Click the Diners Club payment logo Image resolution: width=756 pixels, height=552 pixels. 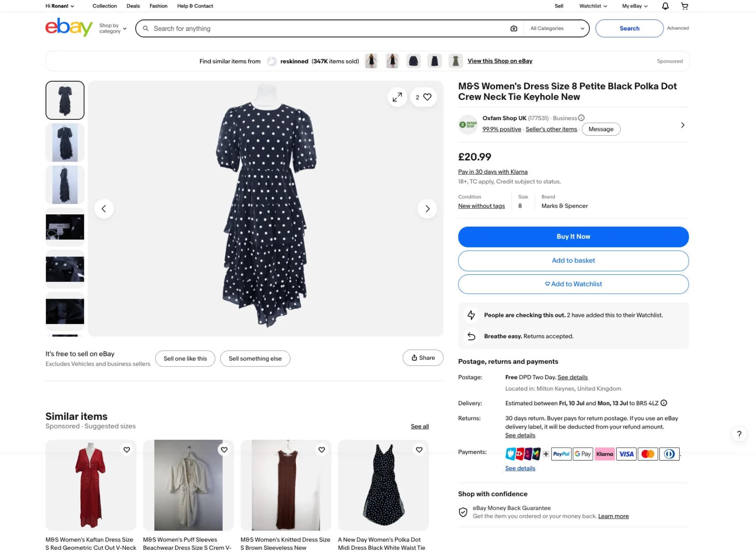click(669, 454)
